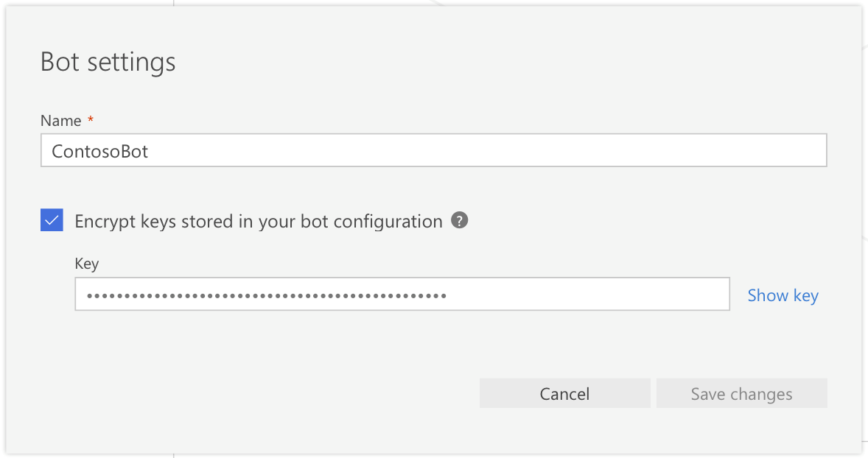868x458 pixels.
Task: Reveal the hidden encryption key
Action: click(783, 295)
